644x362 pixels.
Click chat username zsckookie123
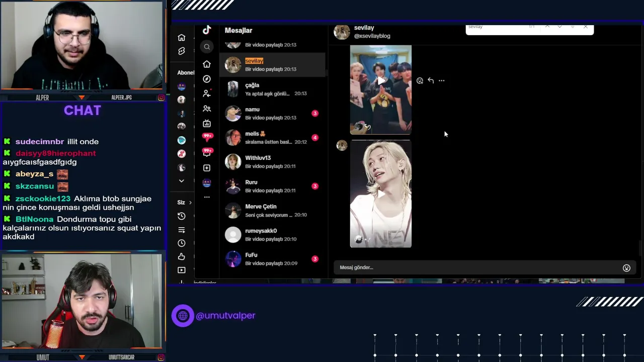[x=43, y=199]
